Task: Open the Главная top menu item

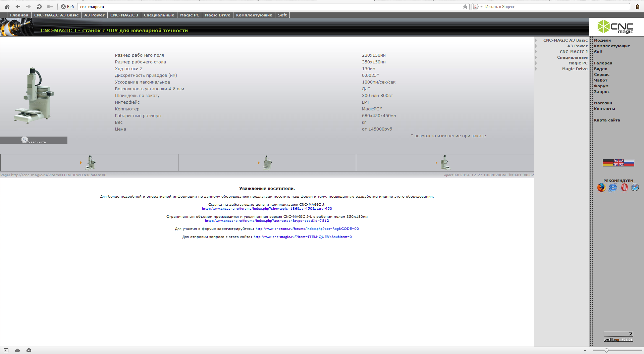Action: pyautogui.click(x=19, y=15)
